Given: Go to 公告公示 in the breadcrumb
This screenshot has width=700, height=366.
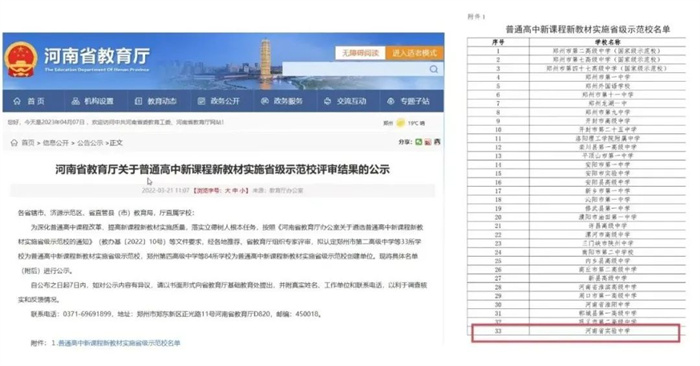Looking at the screenshot, I should (90, 143).
